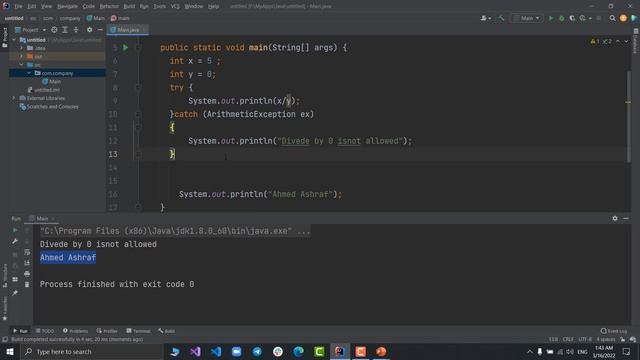Image resolution: width=640 pixels, height=360 pixels.
Task: Open the wrench settings in Run panel
Action: click(15, 241)
